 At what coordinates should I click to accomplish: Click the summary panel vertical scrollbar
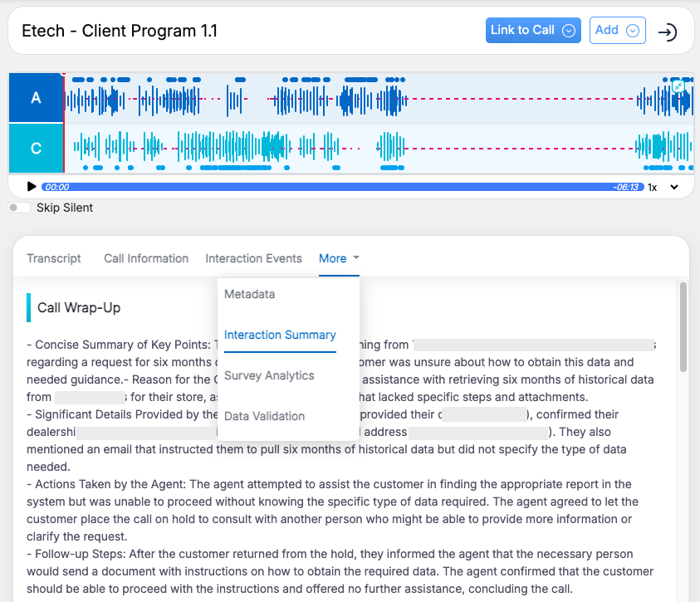683,327
